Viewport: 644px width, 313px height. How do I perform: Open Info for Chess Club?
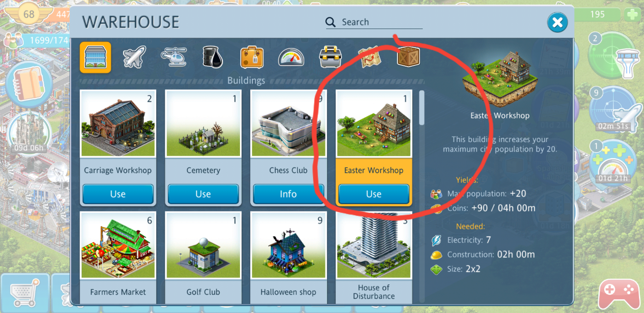tap(288, 194)
